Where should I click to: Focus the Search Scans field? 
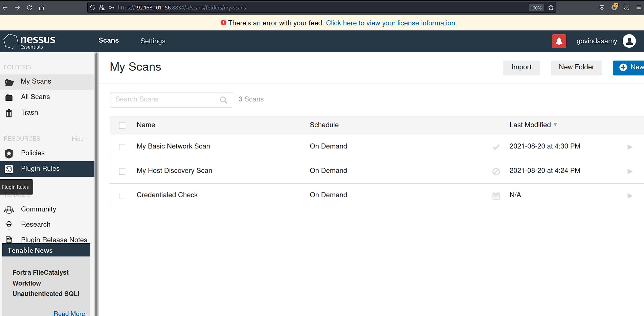[171, 100]
